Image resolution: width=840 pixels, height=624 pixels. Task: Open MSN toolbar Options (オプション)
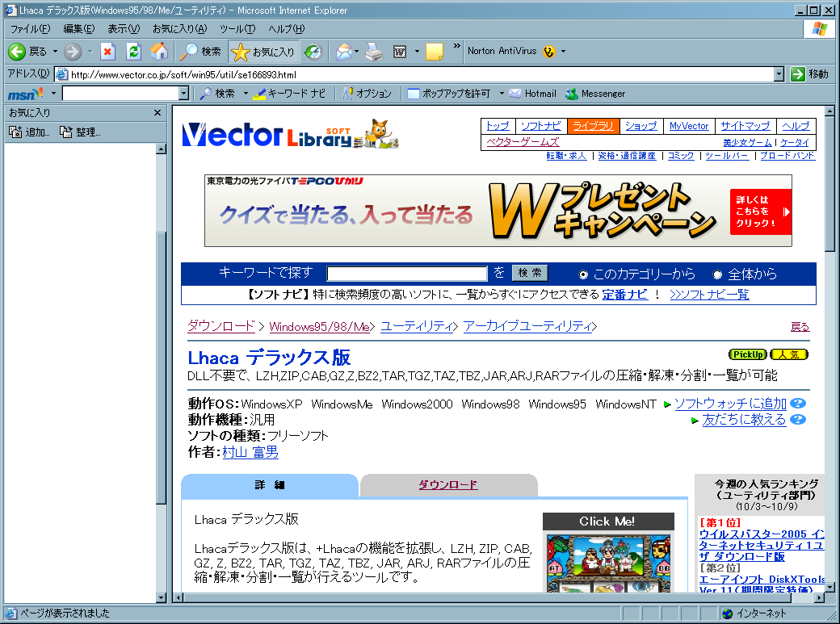coord(367,94)
